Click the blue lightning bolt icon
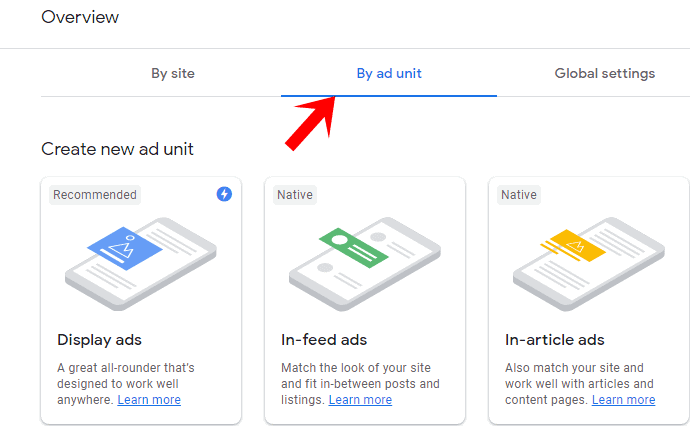Viewport: 690px width, 426px height. pyautogui.click(x=224, y=194)
